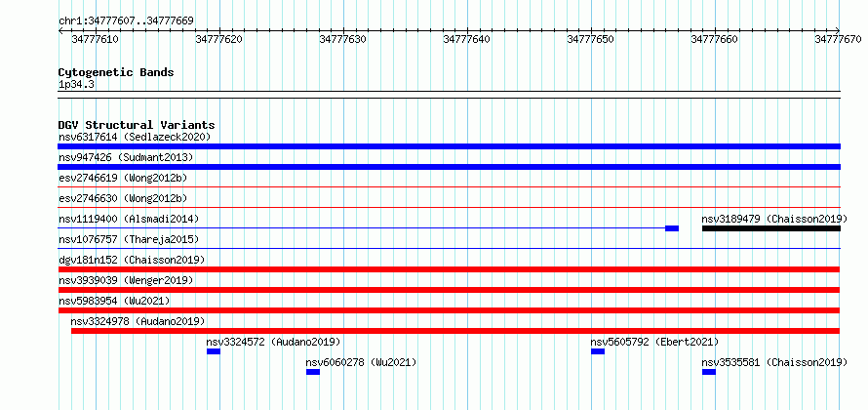Viewport: 868px width, 410px height.
Task: Click the DGV Structural Variants track title
Action: pyautogui.click(x=137, y=125)
